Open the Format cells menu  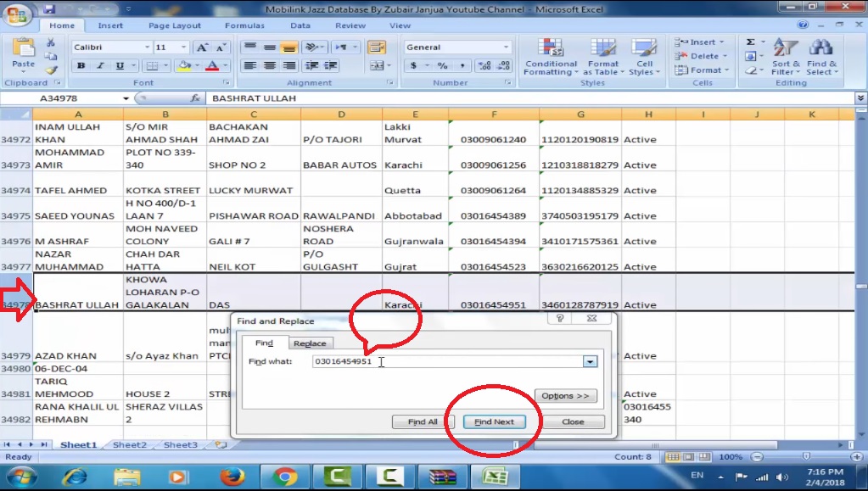tap(702, 70)
